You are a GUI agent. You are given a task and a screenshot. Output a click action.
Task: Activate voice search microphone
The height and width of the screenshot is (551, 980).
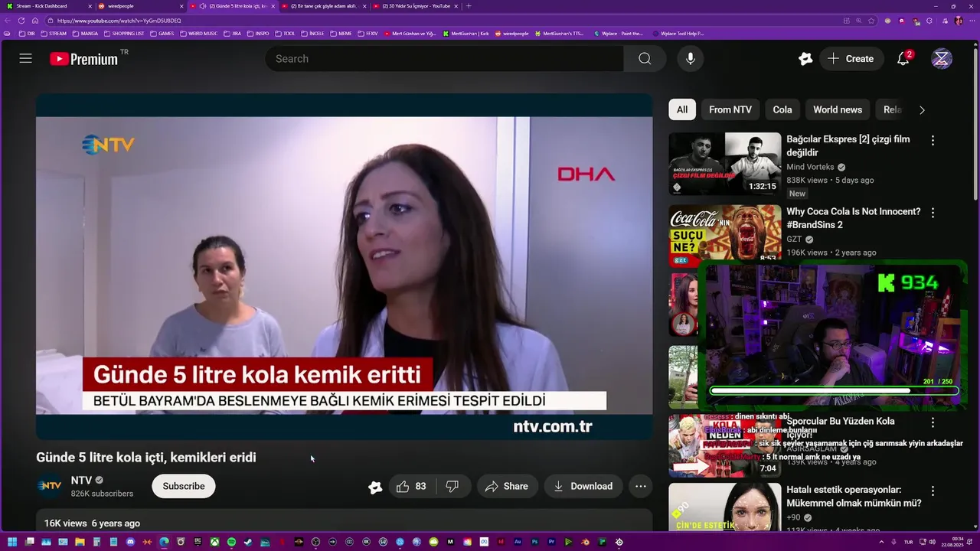(x=691, y=59)
